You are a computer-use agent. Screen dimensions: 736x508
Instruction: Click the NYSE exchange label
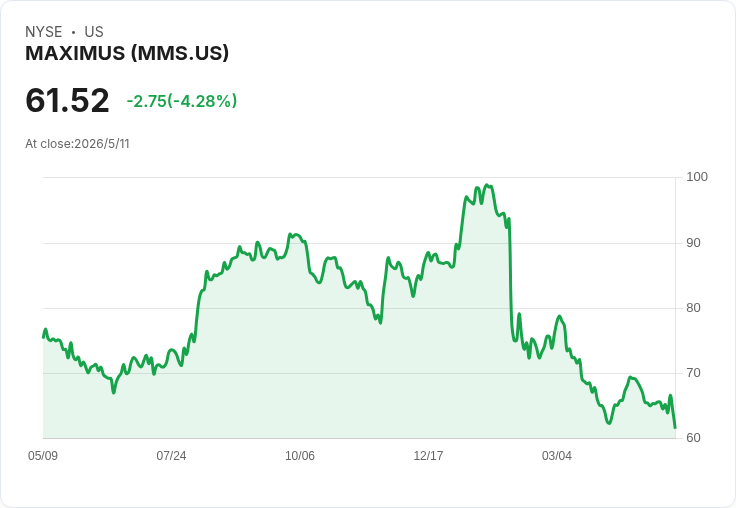(44, 32)
